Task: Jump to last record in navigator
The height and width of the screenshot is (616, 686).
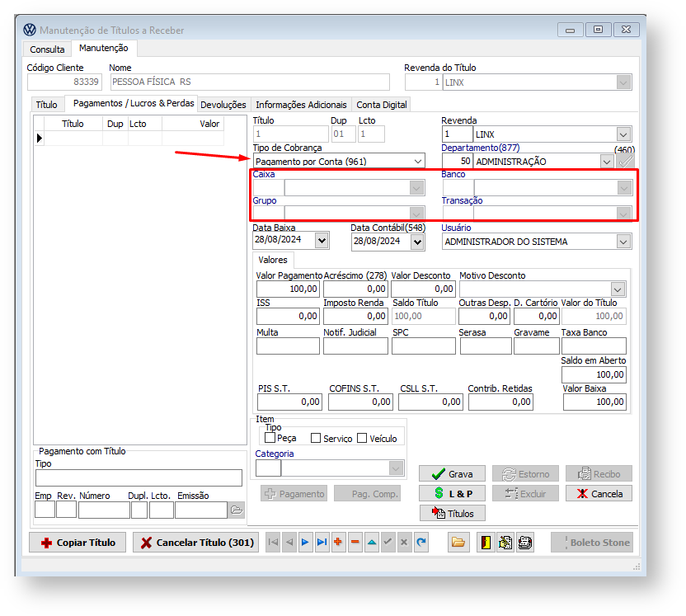Action: click(322, 543)
